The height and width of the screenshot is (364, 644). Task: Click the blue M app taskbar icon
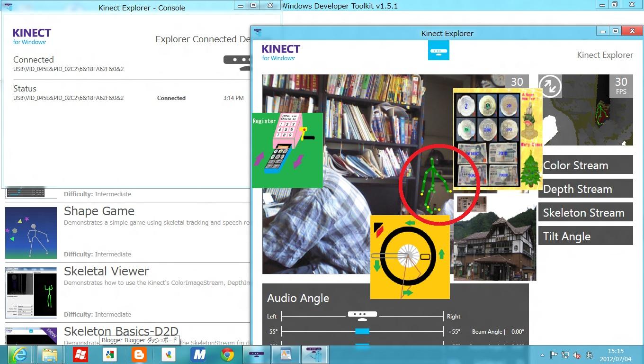198,355
